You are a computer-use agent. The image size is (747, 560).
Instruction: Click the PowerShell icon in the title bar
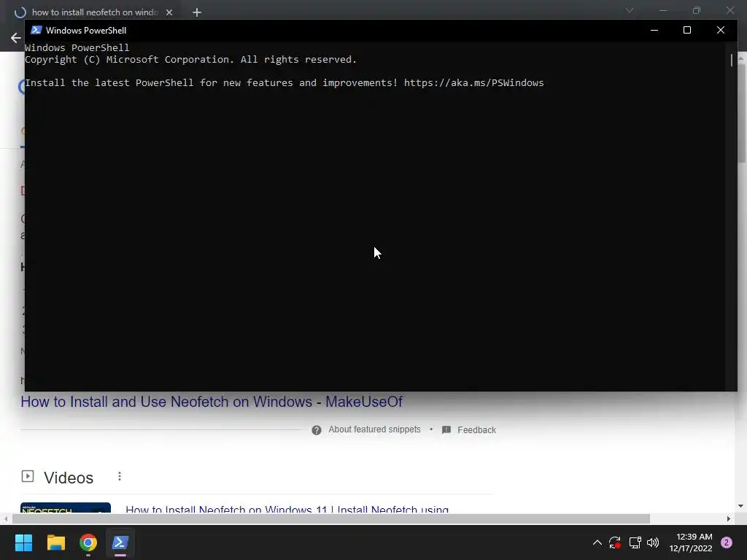[36, 30]
